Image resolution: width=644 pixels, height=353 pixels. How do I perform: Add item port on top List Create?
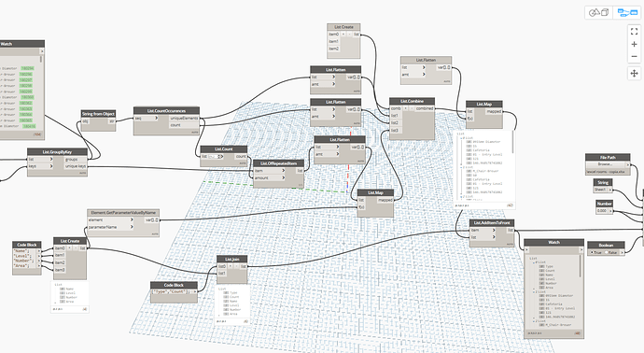[343, 35]
